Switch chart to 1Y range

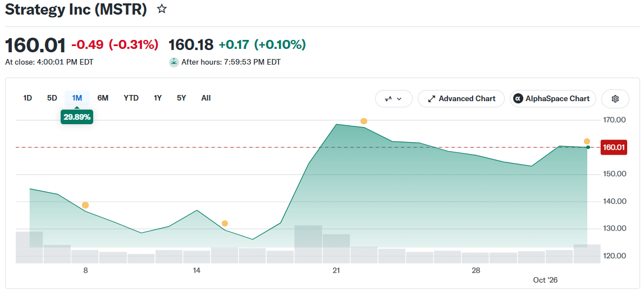point(158,98)
